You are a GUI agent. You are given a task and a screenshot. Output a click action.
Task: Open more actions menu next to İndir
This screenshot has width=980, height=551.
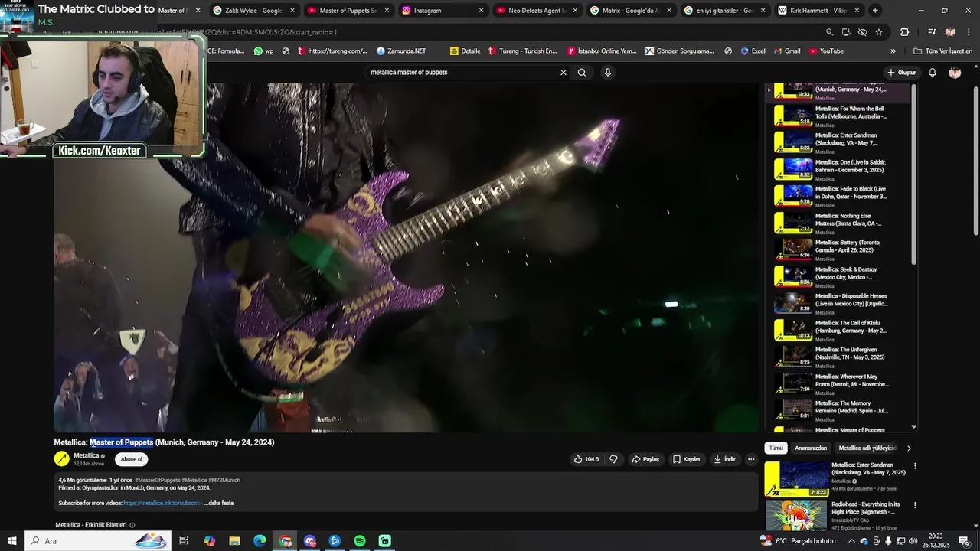(751, 459)
